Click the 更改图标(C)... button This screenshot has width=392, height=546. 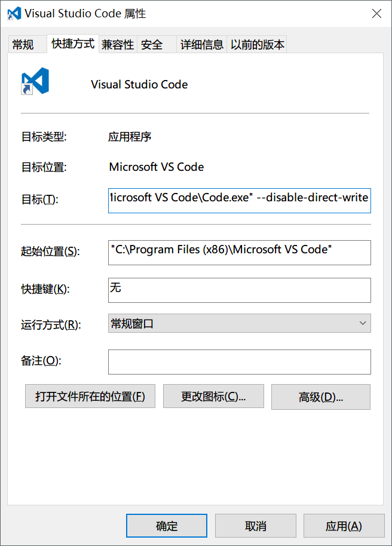(213, 396)
